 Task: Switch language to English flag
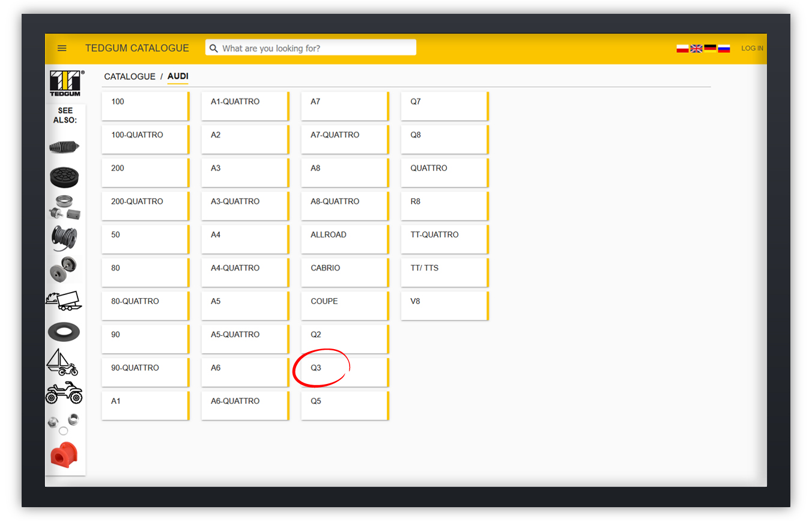tap(696, 49)
